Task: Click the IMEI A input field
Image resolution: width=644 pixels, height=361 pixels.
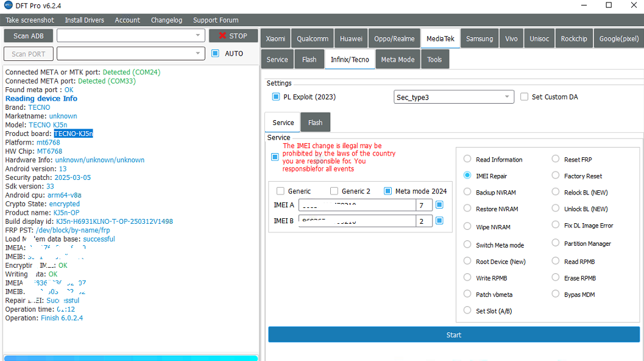Action: (357, 205)
